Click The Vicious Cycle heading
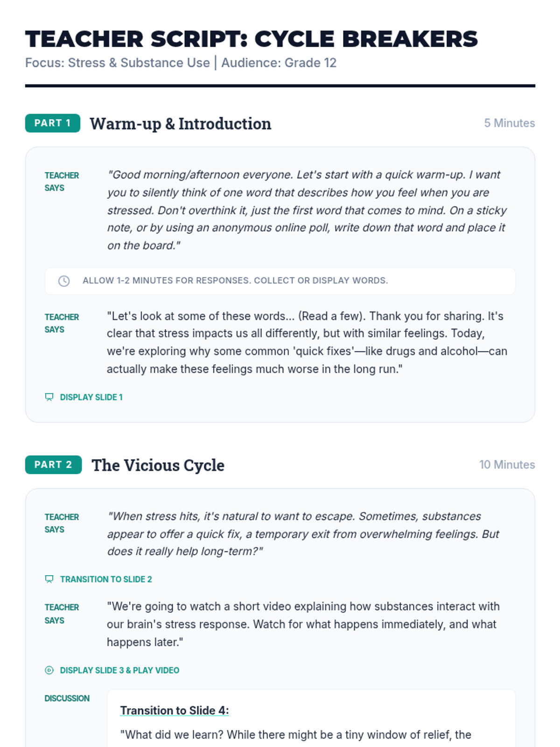The image size is (560, 747). click(x=158, y=465)
